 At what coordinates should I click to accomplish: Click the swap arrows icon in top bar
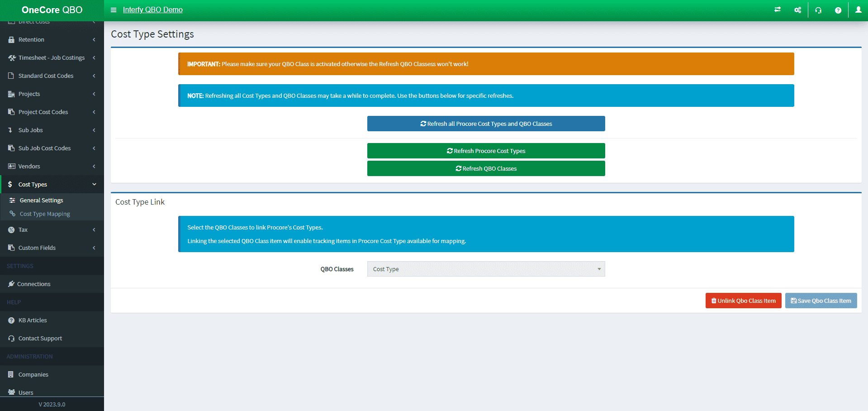pyautogui.click(x=778, y=10)
